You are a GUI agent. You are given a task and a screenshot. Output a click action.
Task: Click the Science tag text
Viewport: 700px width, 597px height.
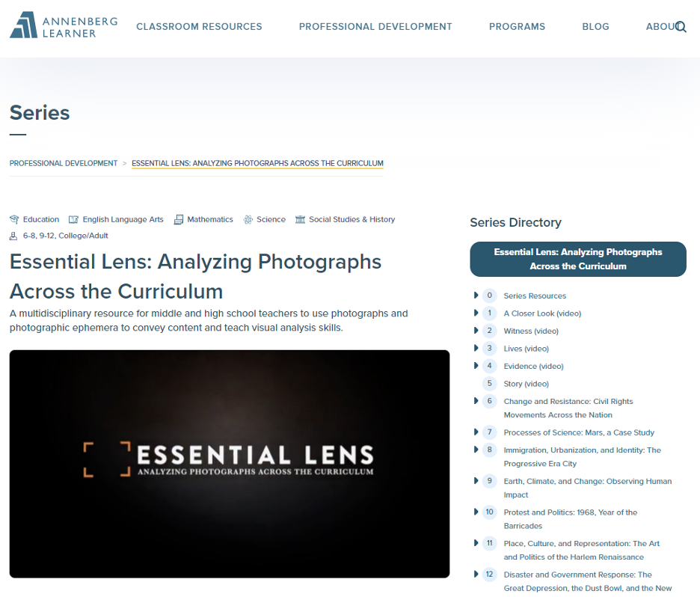[x=271, y=220]
